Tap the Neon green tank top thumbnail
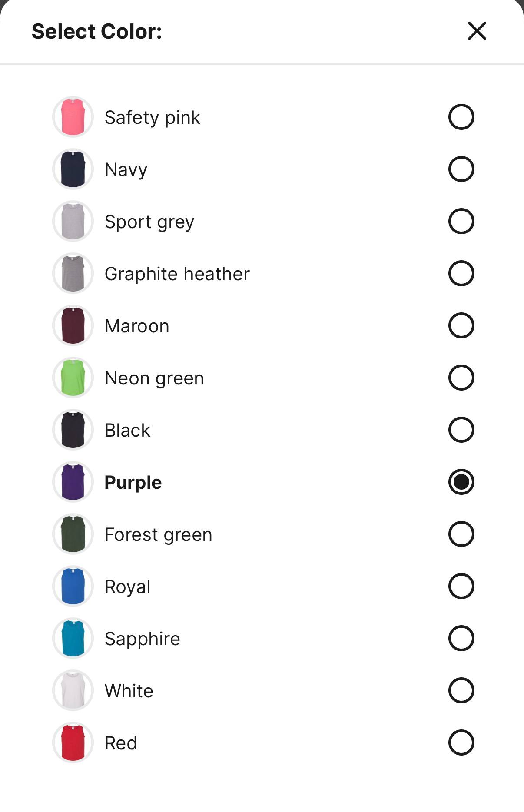This screenshot has width=524, height=812. [x=73, y=378]
